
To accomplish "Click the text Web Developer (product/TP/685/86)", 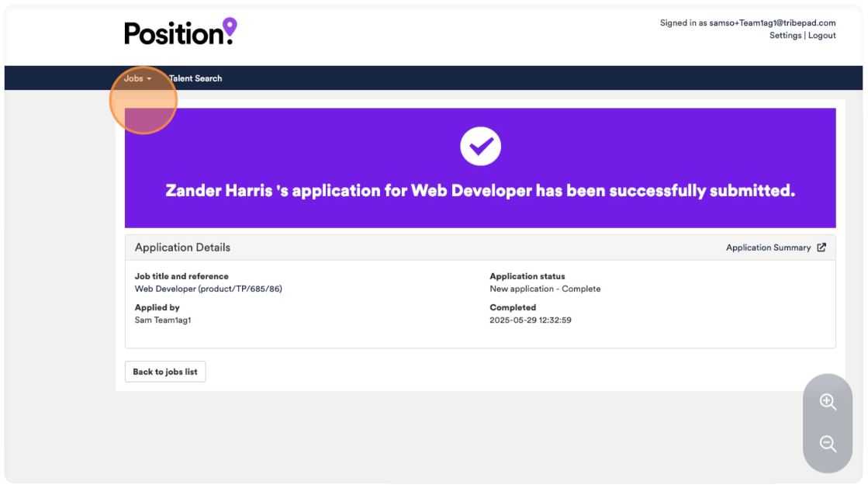I will point(208,289).
